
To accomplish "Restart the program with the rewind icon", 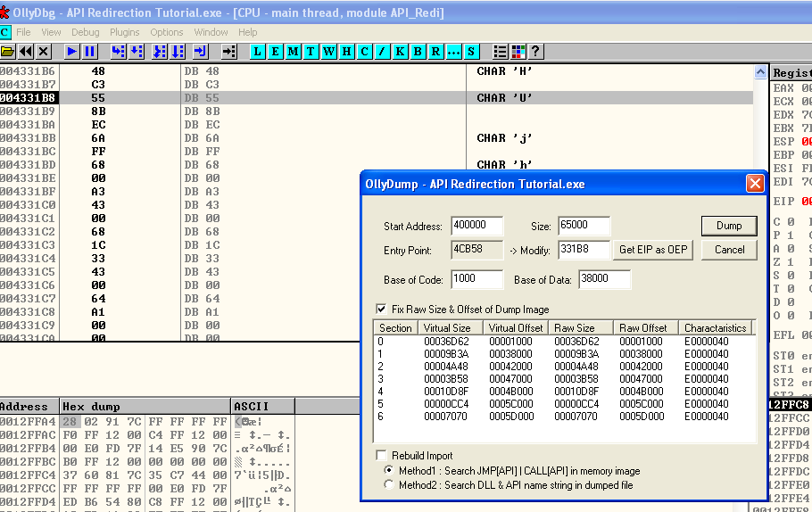I will point(25,51).
